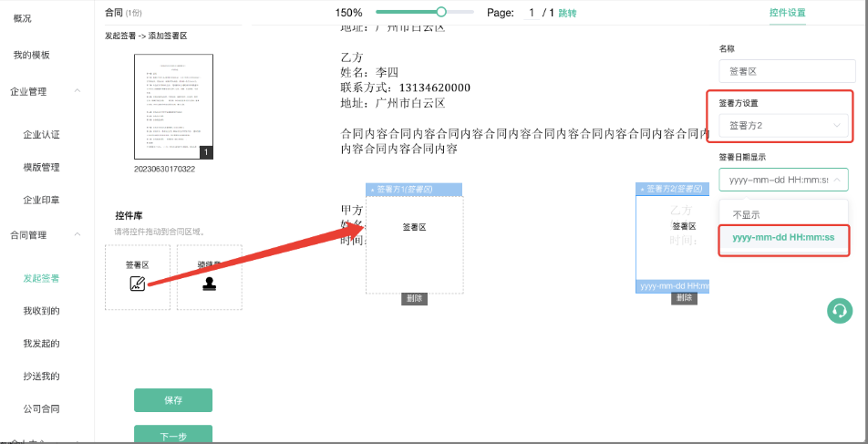Image resolution: width=868 pixels, height=444 pixels.
Task: Click the 下一步 button
Action: coord(173,436)
